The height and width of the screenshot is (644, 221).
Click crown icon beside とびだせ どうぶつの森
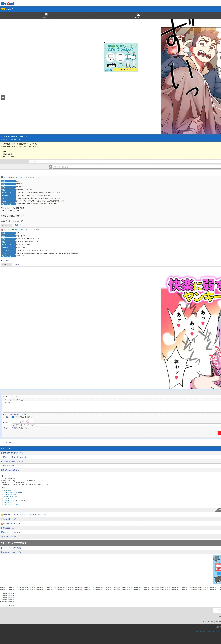tap(2, 532)
